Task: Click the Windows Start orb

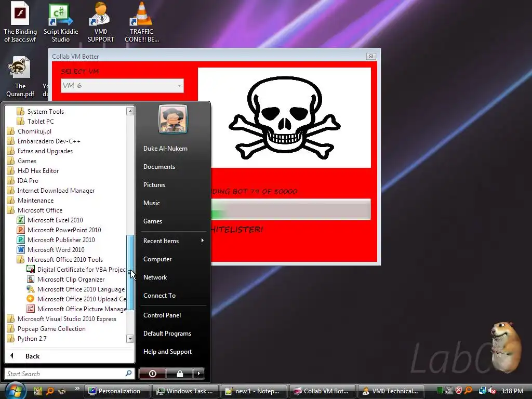Action: 15,391
